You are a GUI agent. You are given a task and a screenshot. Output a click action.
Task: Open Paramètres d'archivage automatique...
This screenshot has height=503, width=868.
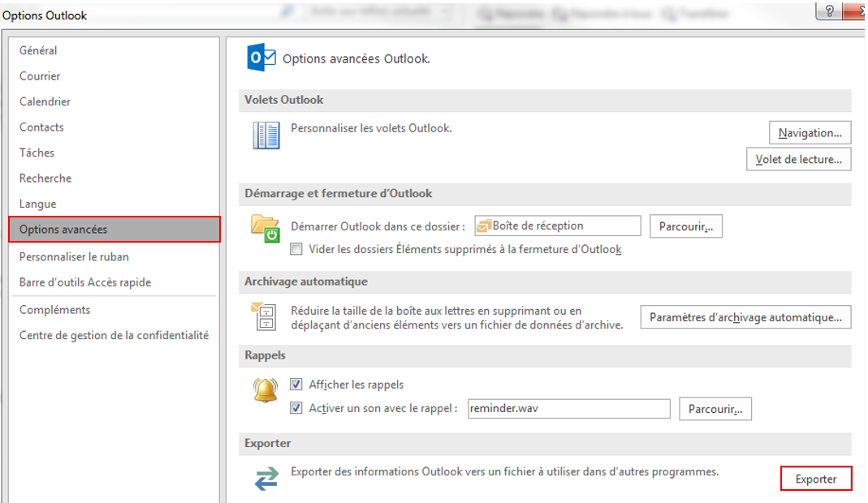[745, 317]
